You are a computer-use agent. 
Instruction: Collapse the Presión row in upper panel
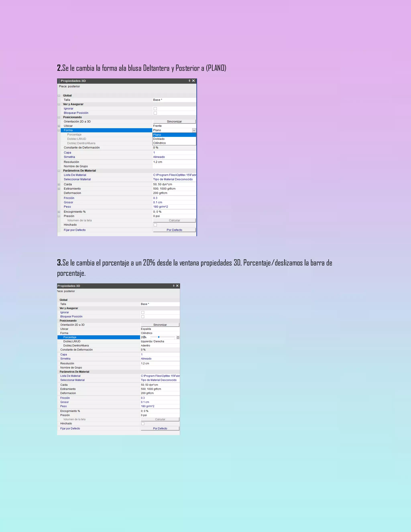59,216
